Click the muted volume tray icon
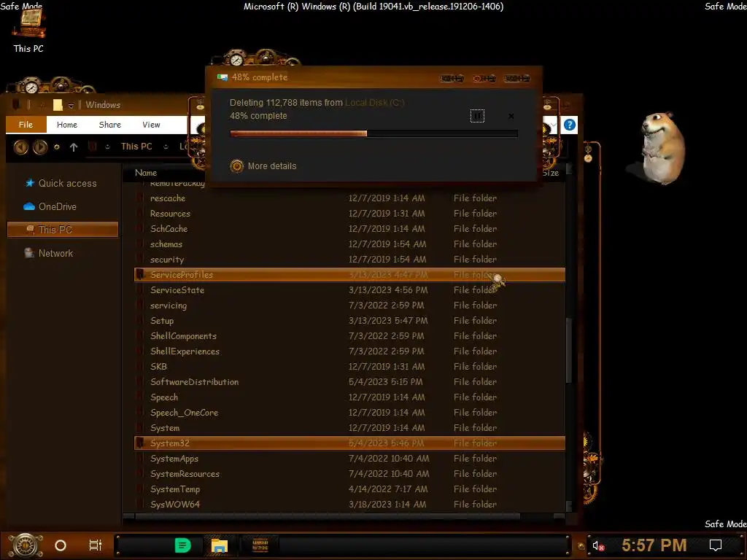 click(598, 545)
